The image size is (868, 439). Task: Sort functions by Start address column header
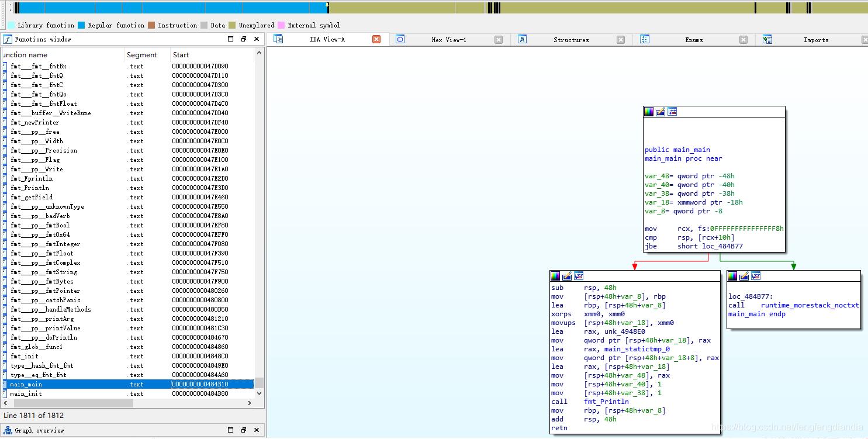click(181, 55)
